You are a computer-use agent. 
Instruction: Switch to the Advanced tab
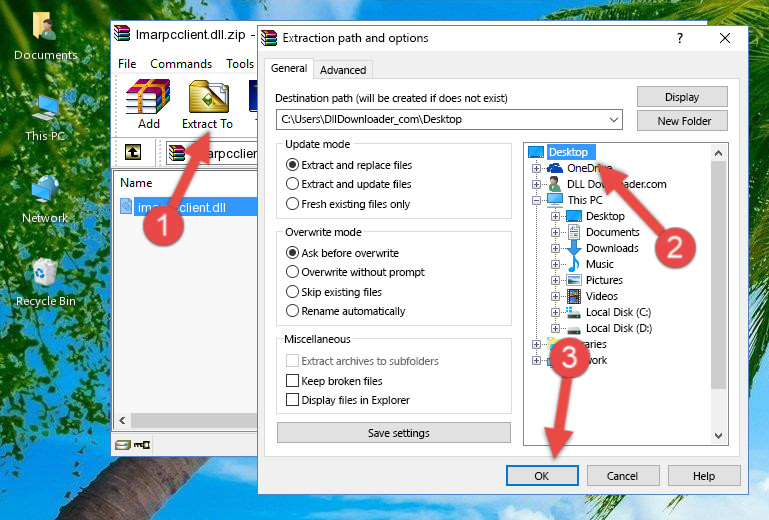point(343,70)
